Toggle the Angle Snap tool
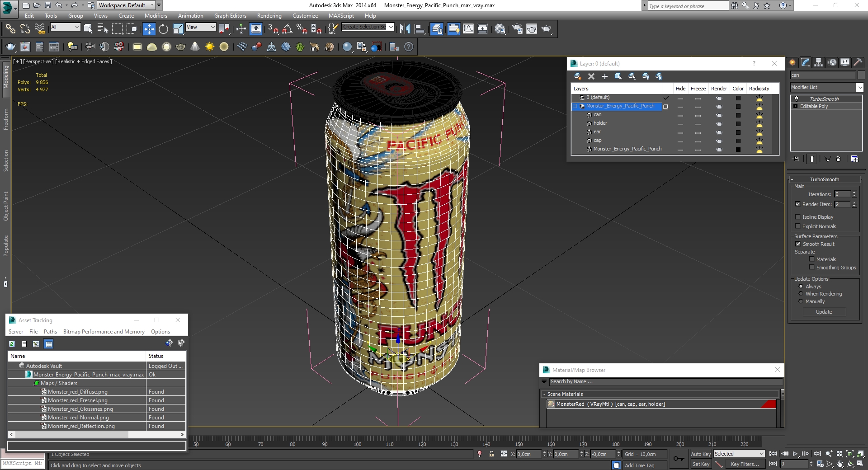The image size is (868, 470). (287, 29)
